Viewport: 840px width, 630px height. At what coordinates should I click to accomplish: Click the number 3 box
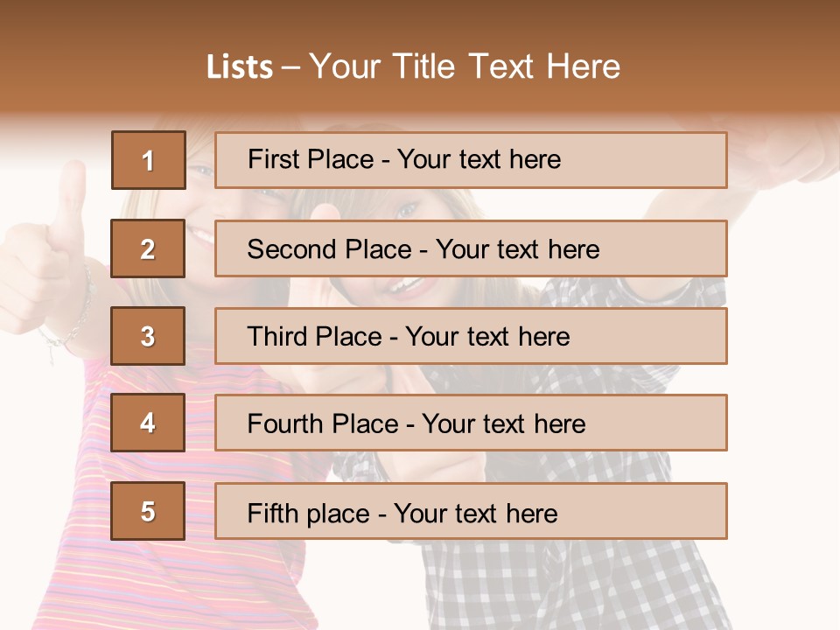coord(148,336)
